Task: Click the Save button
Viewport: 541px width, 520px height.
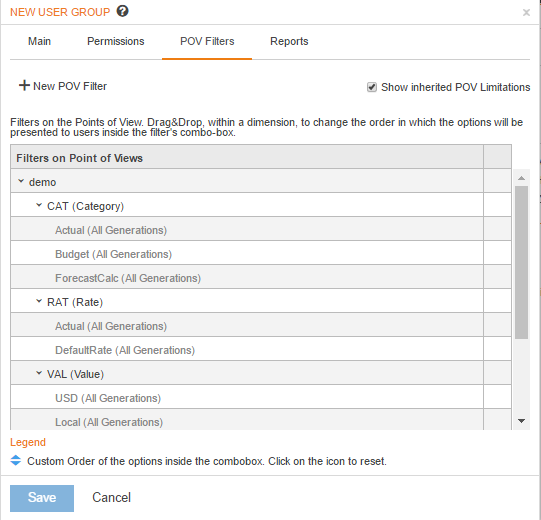Action: pos(42,498)
